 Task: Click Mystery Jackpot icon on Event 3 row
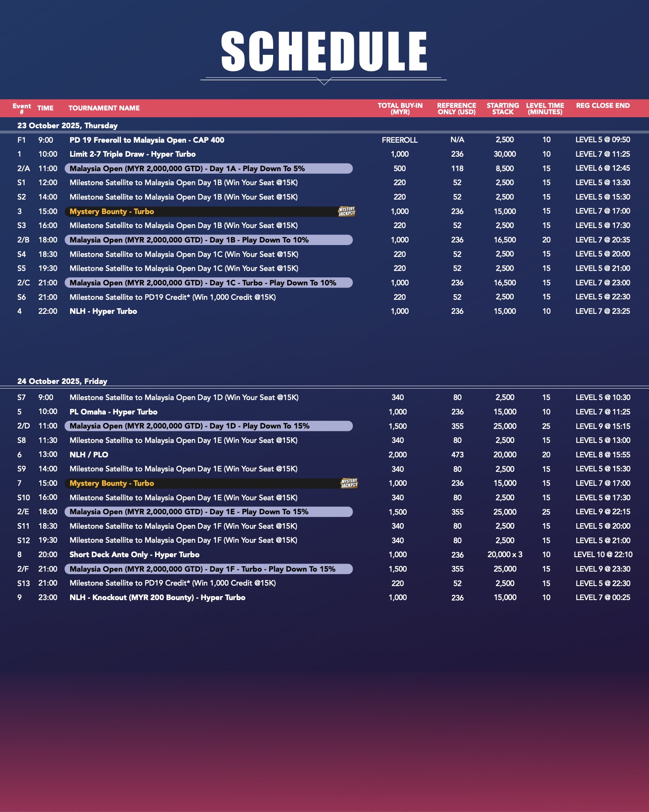(347, 211)
